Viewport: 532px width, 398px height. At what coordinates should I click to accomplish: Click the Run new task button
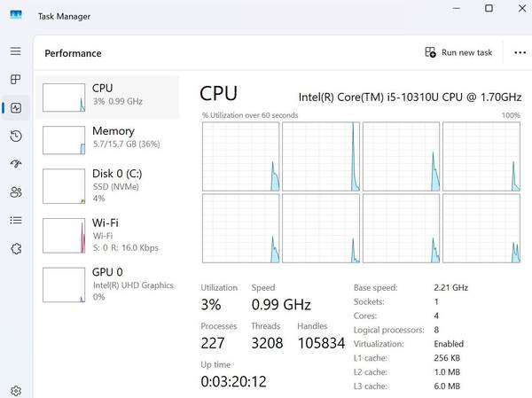(x=458, y=52)
